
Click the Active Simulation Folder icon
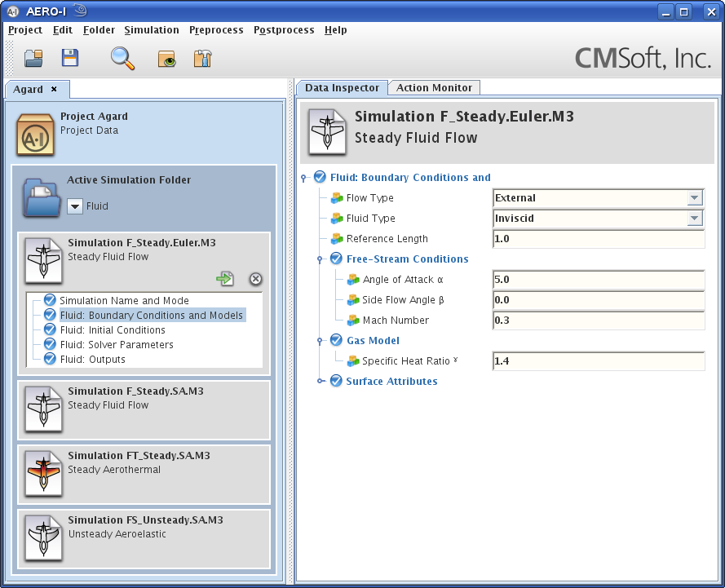coord(42,198)
